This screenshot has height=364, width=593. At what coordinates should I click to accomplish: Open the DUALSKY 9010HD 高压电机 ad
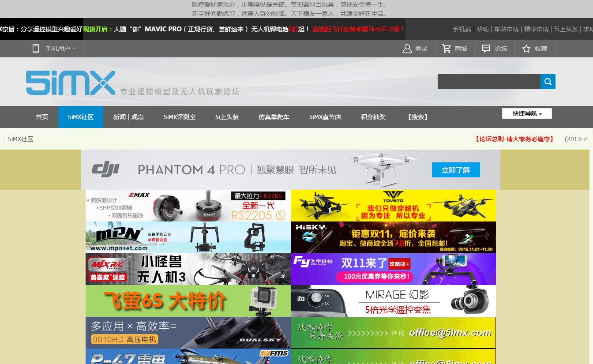[188, 333]
